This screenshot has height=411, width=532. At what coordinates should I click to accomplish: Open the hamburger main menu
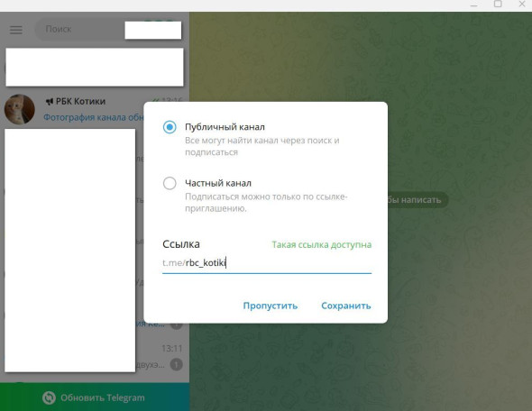click(x=16, y=30)
